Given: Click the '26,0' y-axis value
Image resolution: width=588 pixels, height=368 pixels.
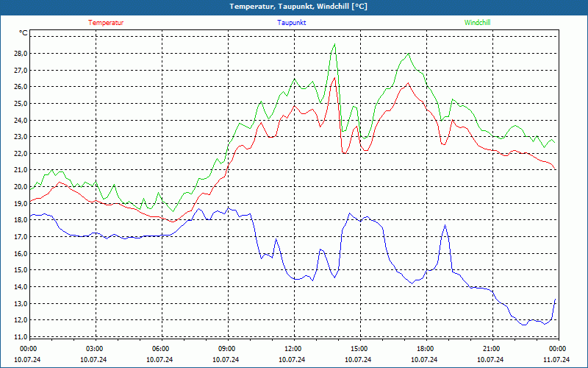Looking at the screenshot, I should [x=21, y=87].
